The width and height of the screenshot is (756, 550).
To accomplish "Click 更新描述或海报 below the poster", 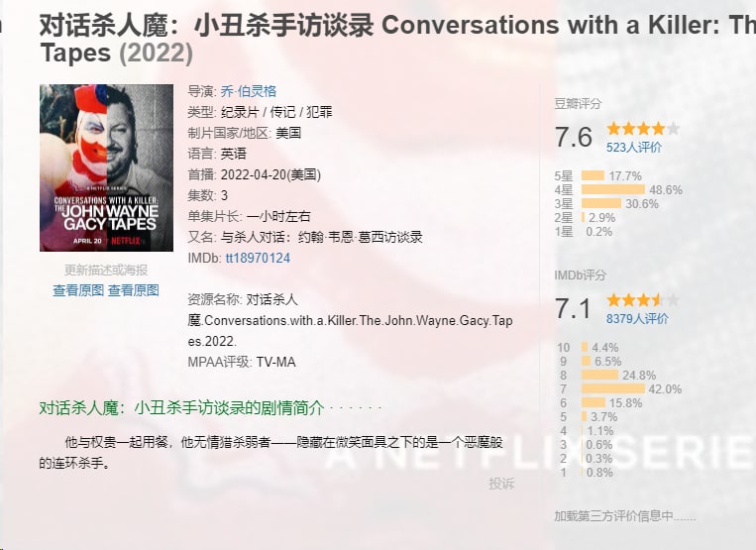I will coord(106,270).
